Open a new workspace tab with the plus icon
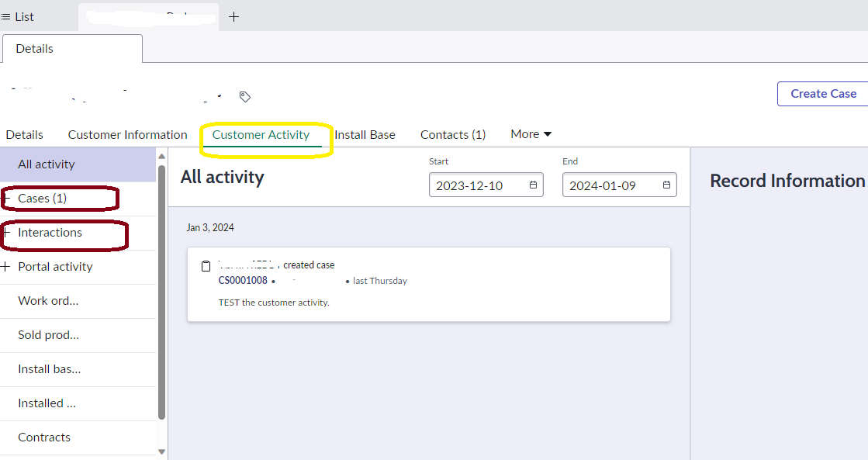This screenshot has height=460, width=868. pos(233,16)
